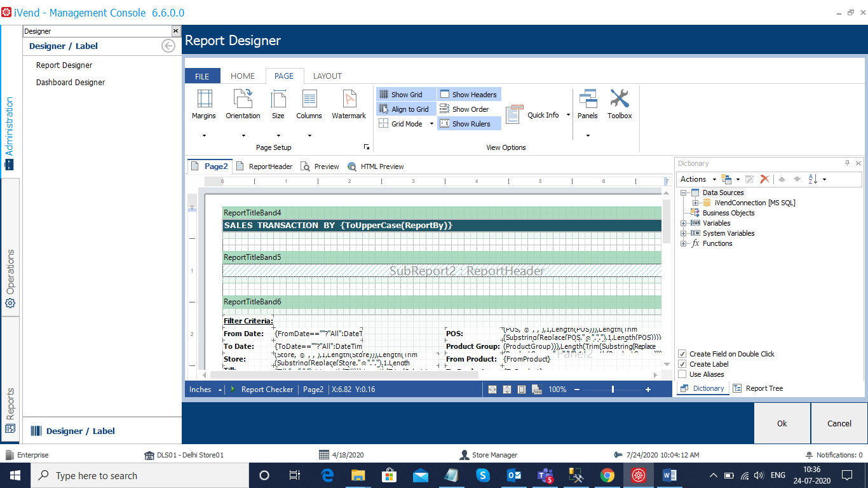Open the FILE ribbon tab
This screenshot has width=868, height=488.
point(202,76)
